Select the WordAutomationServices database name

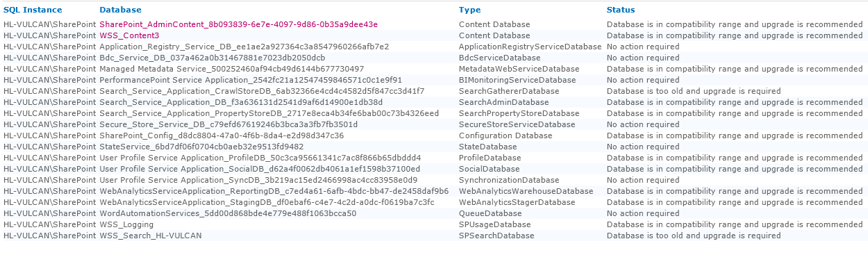(228, 213)
